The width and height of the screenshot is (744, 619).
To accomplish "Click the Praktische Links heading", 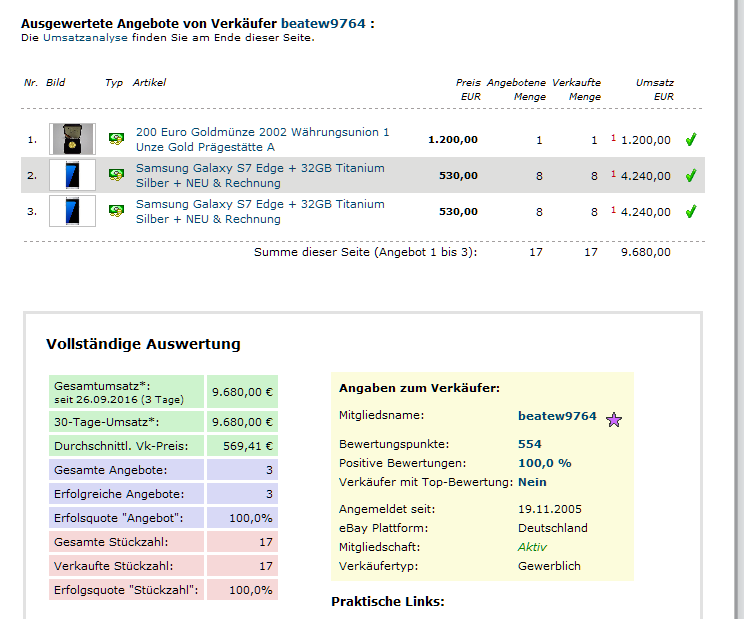I will [388, 601].
